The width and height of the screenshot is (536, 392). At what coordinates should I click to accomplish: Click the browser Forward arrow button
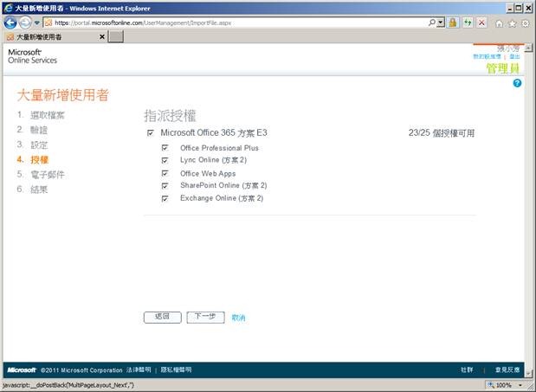[24, 22]
